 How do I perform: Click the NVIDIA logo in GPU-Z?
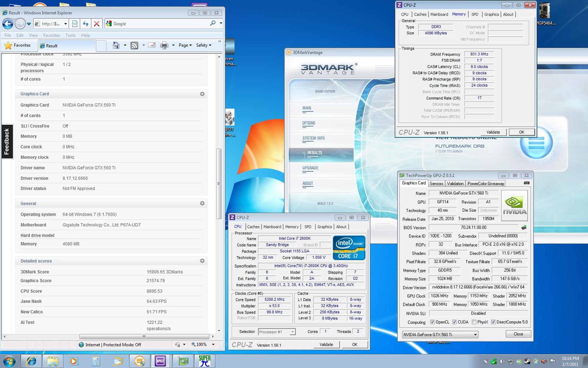pos(514,205)
